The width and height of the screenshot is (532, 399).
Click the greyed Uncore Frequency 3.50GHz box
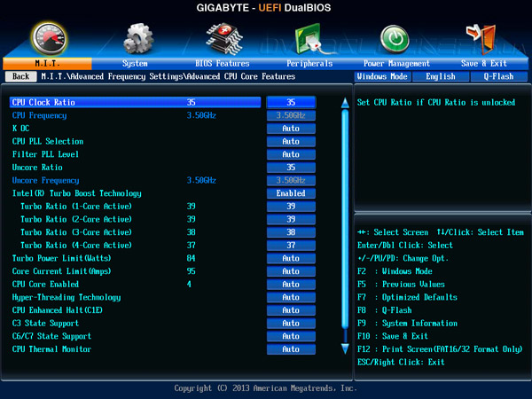coord(291,180)
